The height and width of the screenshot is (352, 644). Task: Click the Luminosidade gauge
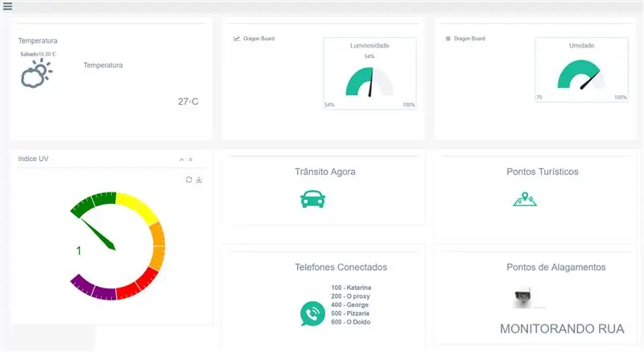tap(369, 81)
